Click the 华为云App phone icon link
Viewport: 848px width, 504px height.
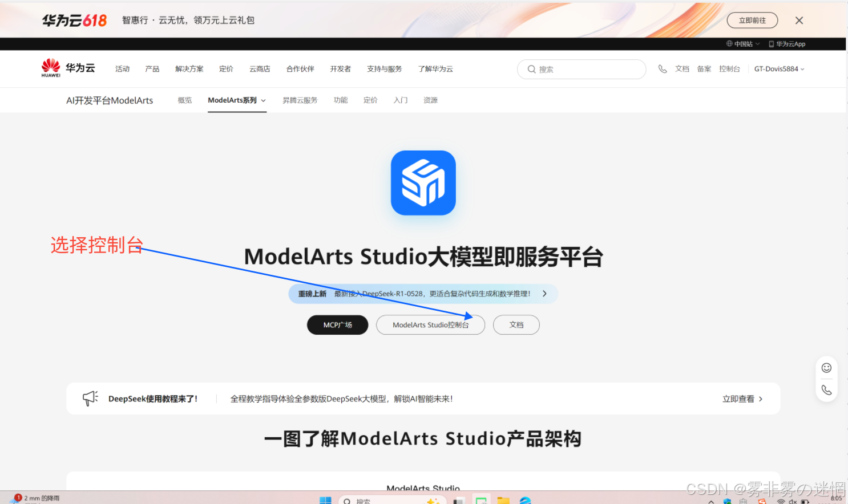[x=787, y=44]
